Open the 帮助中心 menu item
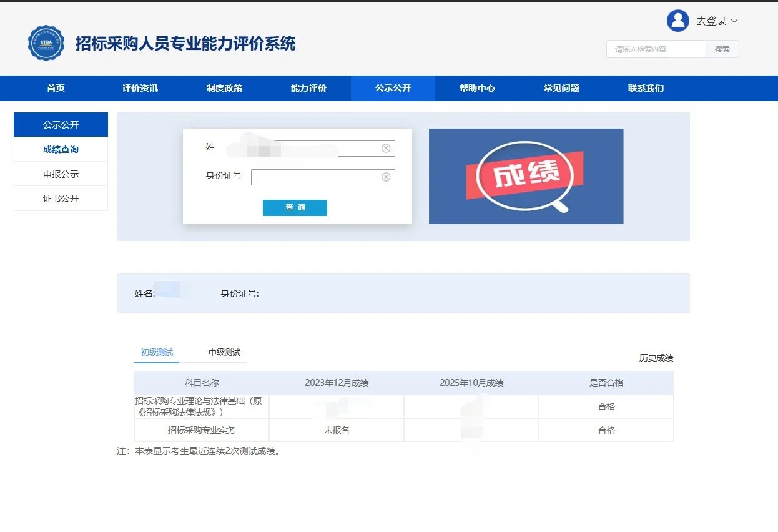This screenshot has height=532, width=778. pyautogui.click(x=477, y=88)
